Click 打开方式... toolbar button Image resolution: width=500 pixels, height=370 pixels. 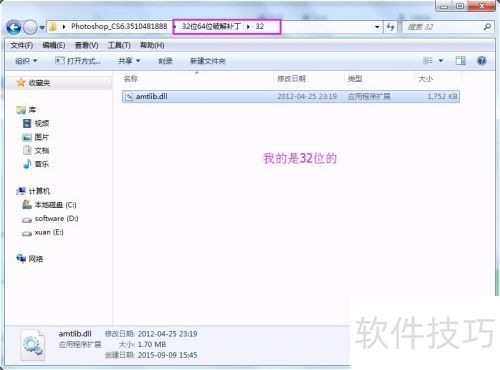click(x=78, y=61)
